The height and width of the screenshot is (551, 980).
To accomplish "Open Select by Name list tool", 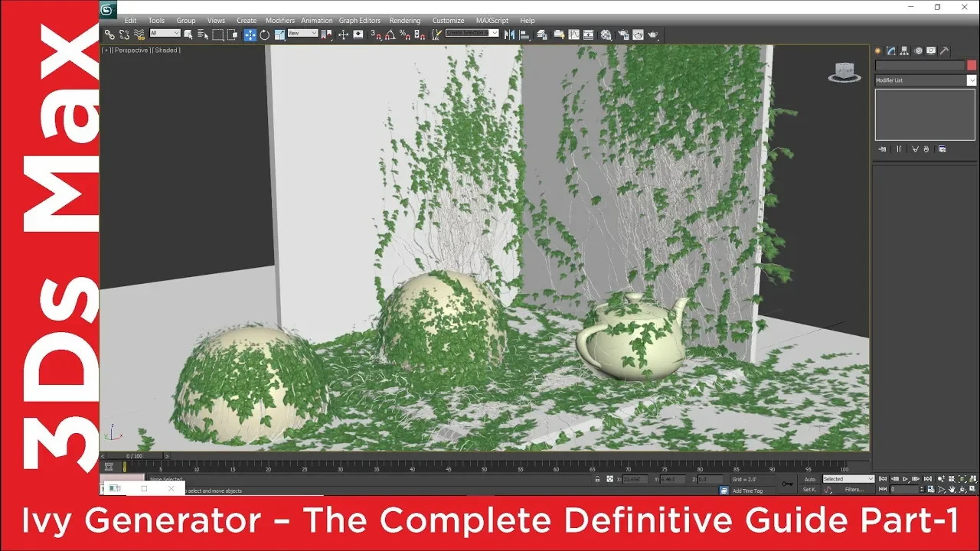I will [x=203, y=34].
